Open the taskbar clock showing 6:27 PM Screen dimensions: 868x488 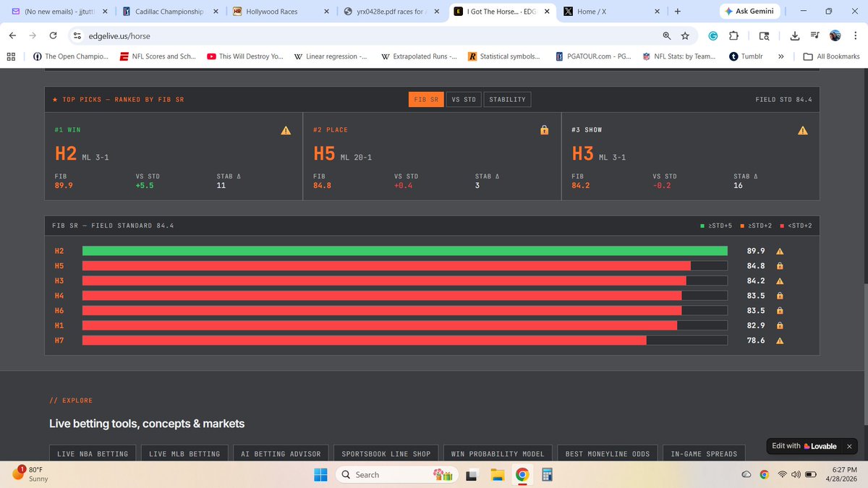pyautogui.click(x=842, y=474)
